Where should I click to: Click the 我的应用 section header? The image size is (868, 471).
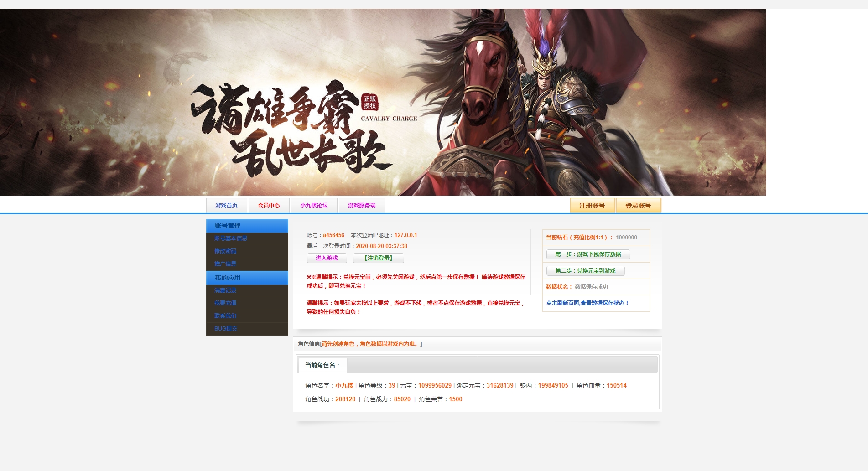(247, 278)
